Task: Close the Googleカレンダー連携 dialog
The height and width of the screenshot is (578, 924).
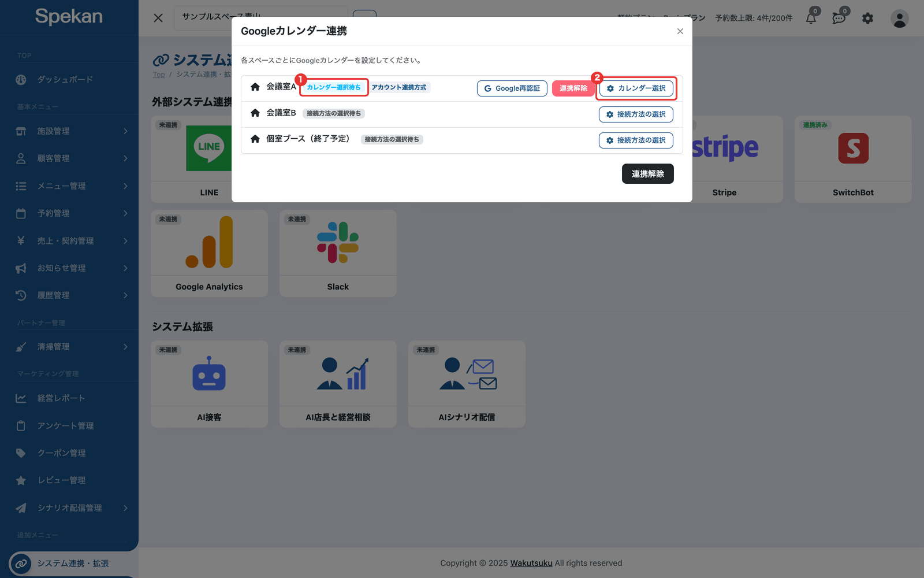Action: [680, 31]
